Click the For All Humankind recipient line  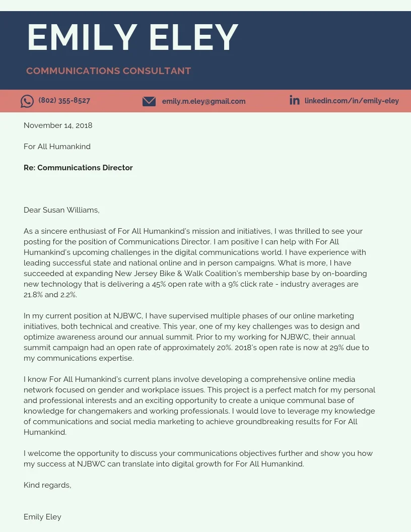[x=57, y=147]
